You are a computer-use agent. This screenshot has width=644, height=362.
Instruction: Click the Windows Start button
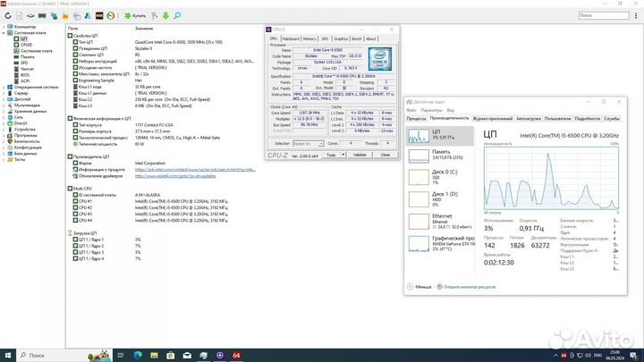coord(8,355)
